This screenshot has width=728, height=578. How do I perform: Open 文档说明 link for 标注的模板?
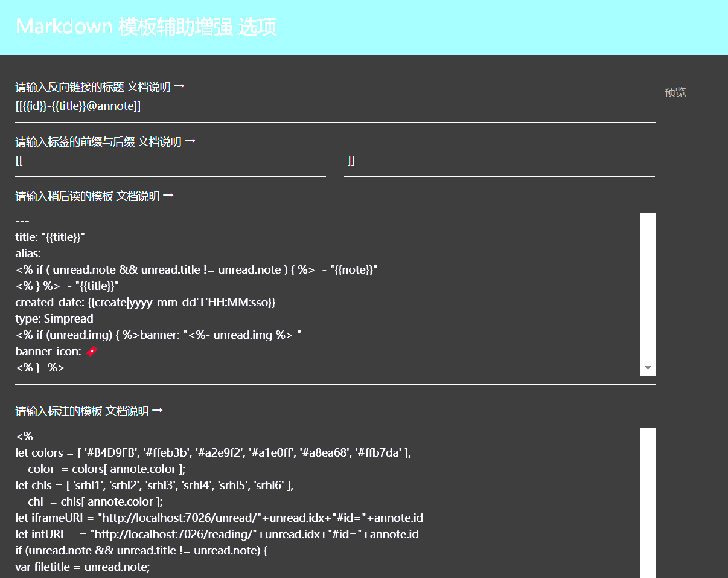click(134, 411)
